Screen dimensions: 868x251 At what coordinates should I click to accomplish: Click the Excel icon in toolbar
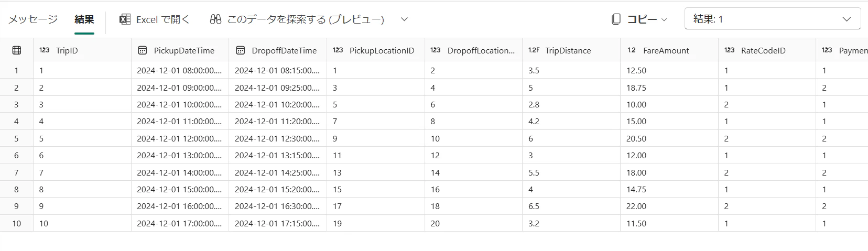point(125,19)
